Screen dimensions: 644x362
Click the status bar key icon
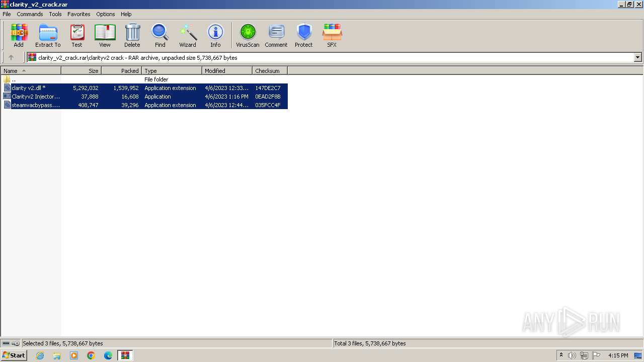point(16,343)
